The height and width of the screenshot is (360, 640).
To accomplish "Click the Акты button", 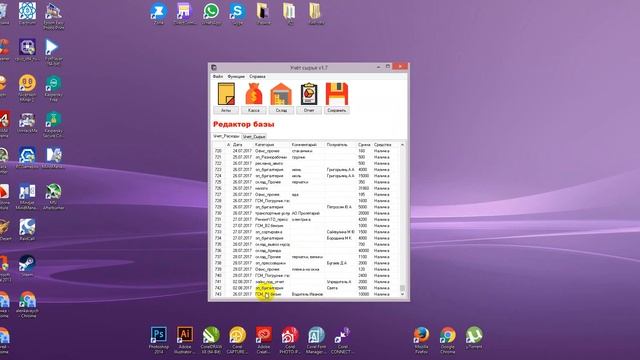I will [x=226, y=110].
